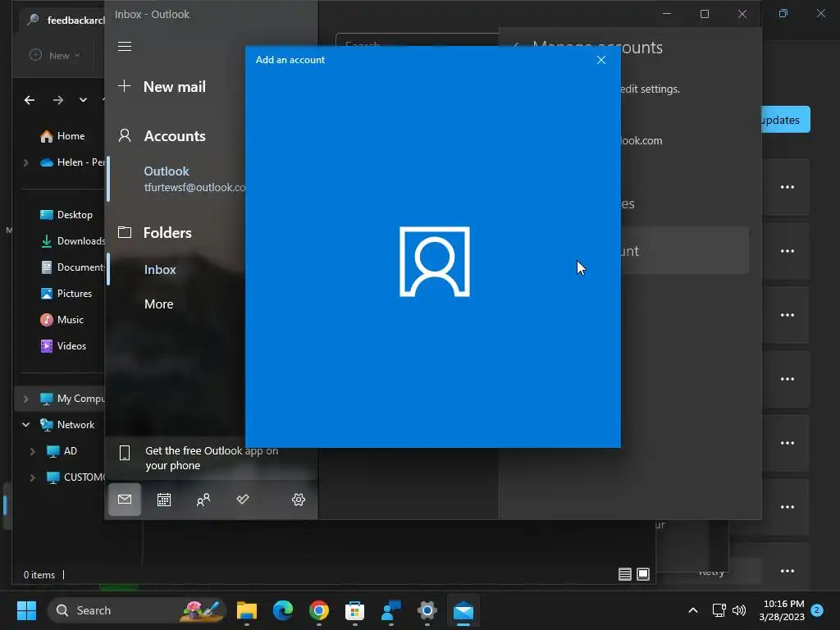Click the New button in File Explorer
The height and width of the screenshot is (630, 840).
[55, 55]
